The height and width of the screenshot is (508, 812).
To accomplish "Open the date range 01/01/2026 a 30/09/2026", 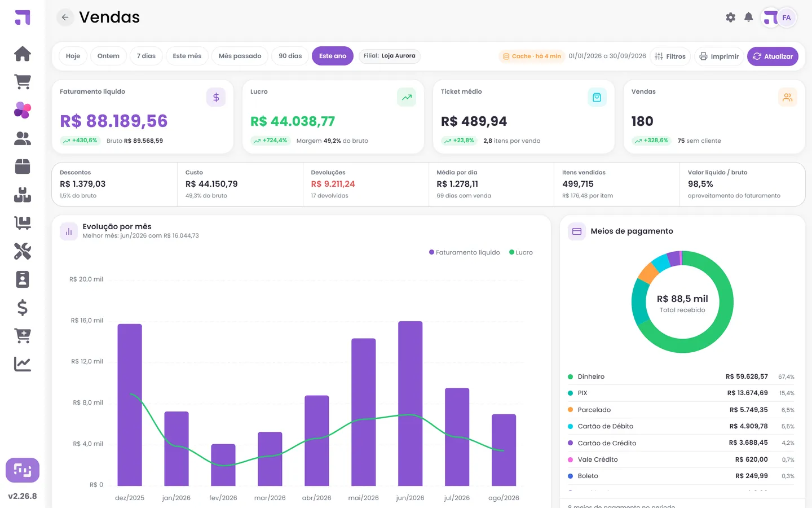I will [607, 56].
